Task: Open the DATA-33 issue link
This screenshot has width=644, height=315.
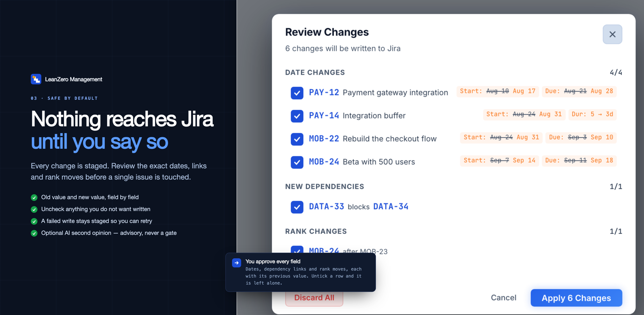Action: click(x=327, y=206)
